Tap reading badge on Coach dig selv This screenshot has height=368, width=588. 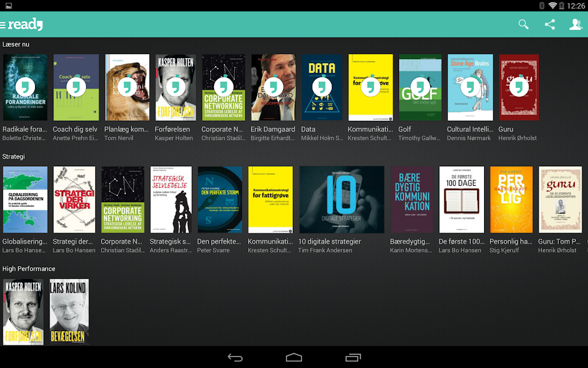click(76, 87)
